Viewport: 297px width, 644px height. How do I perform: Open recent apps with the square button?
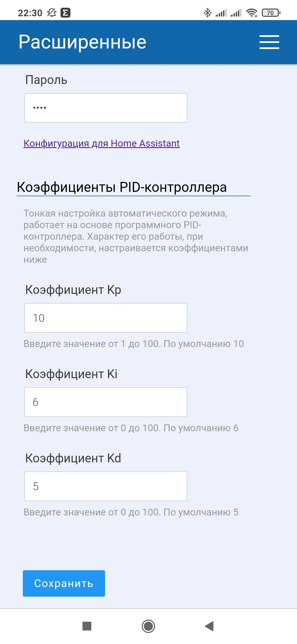pyautogui.click(x=87, y=626)
